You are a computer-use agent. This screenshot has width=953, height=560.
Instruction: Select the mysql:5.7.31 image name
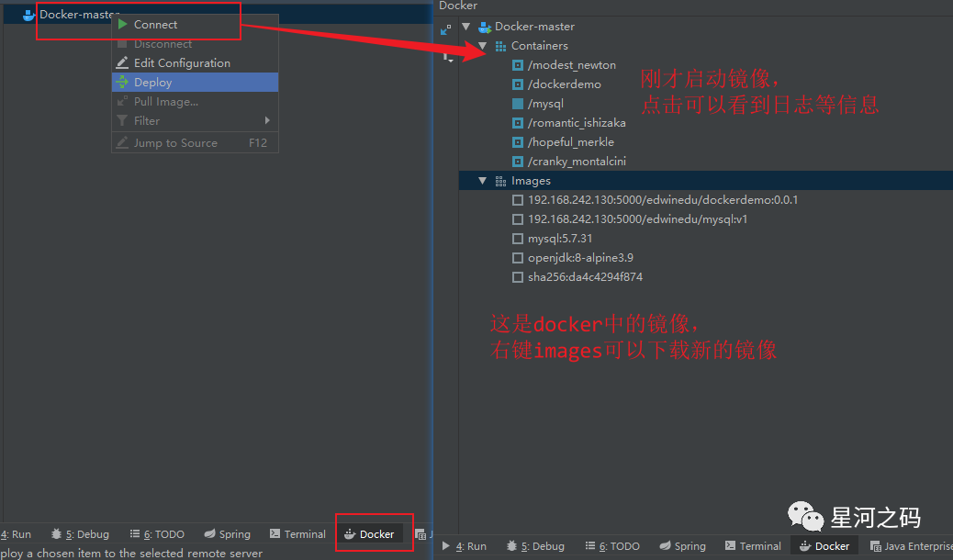[560, 239]
